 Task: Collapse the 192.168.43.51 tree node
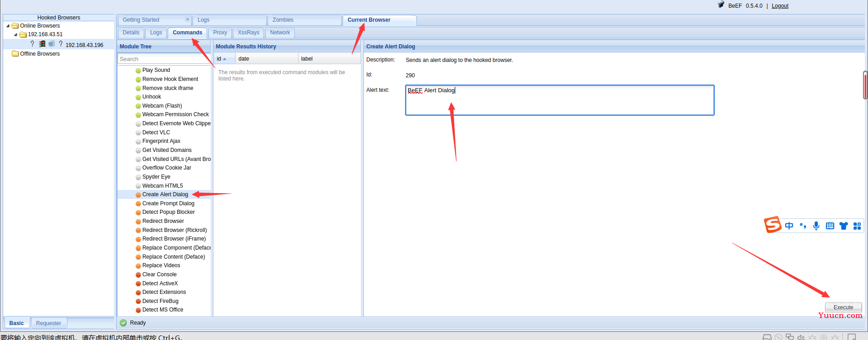(x=16, y=34)
